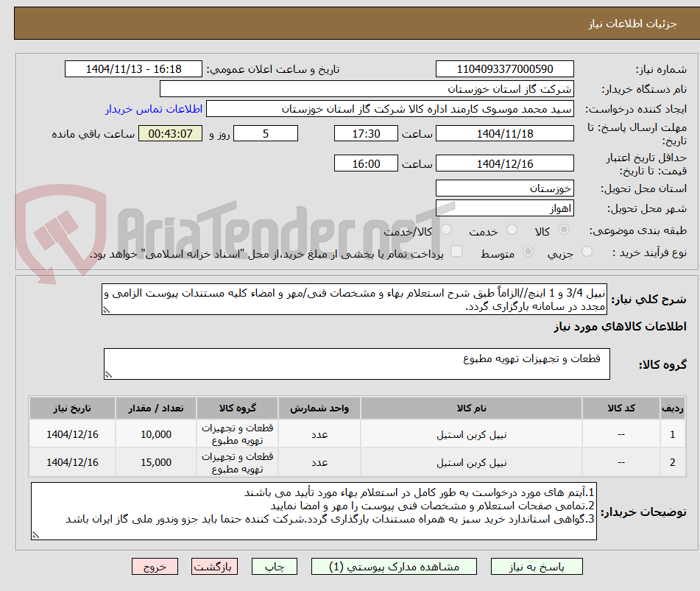Click the بازگشت back button
The height and width of the screenshot is (591, 700).
point(214,567)
